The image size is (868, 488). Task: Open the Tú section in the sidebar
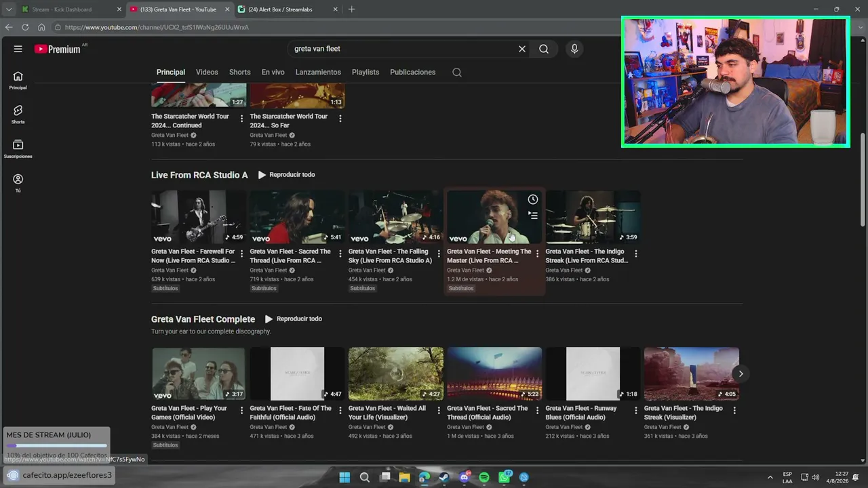18,183
